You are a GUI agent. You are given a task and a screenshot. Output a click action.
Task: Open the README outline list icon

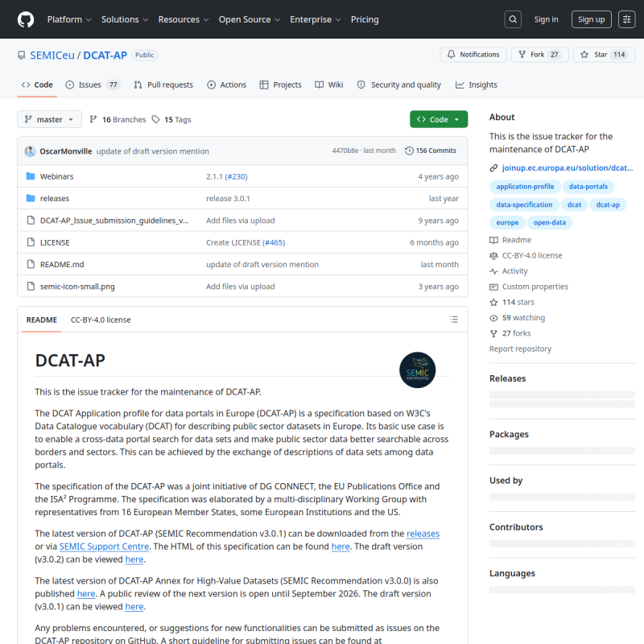454,320
